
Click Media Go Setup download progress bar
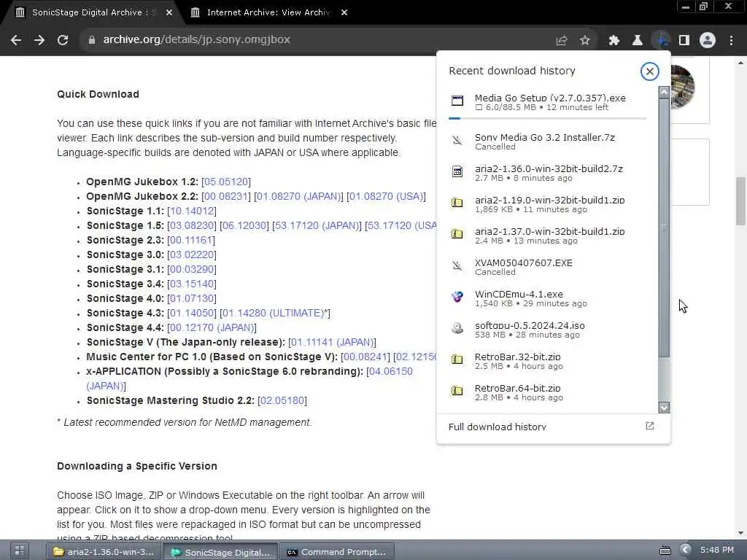click(x=547, y=117)
